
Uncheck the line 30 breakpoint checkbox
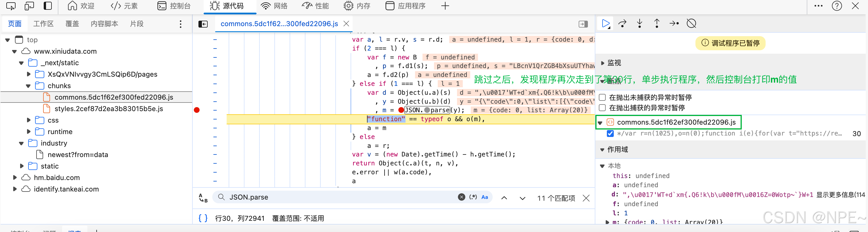pyautogui.click(x=610, y=134)
